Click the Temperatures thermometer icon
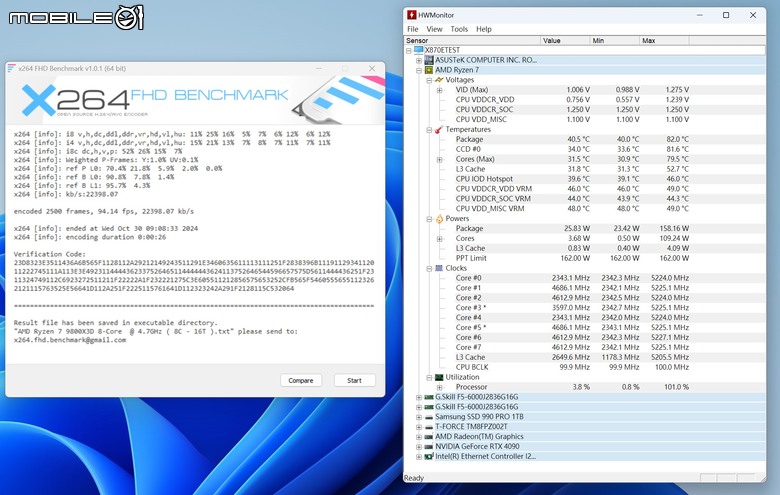This screenshot has width=780, height=495. 439,129
